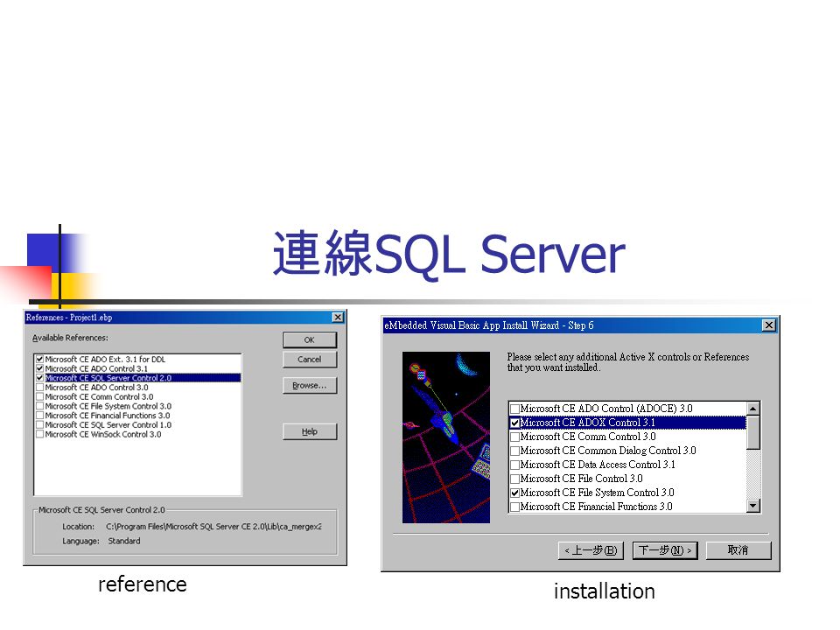The width and height of the screenshot is (840, 630).
Task: Check Microsoft CE Comm Control 3.0 in wizard
Action: 514,437
